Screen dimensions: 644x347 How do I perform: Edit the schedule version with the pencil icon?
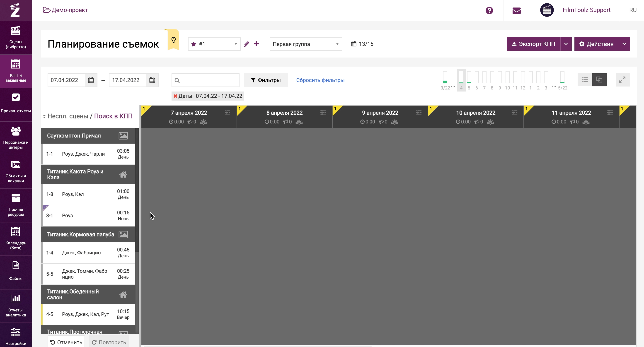(247, 44)
